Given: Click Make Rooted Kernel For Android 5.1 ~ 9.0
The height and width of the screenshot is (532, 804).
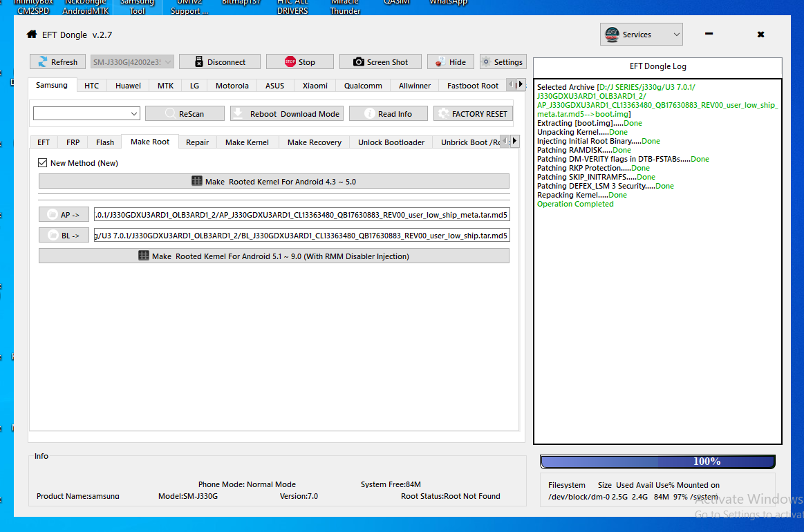Looking at the screenshot, I should 274,256.
